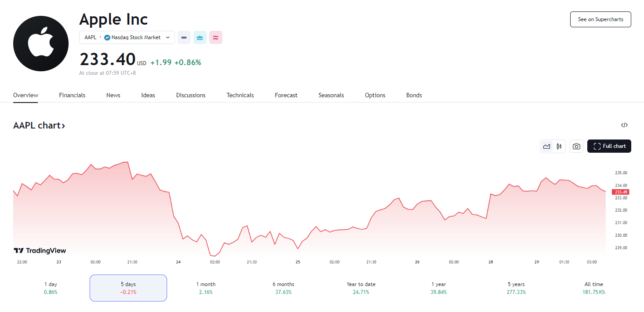This screenshot has width=644, height=312.
Task: Click the gray dash badge icon
Action: click(x=184, y=38)
